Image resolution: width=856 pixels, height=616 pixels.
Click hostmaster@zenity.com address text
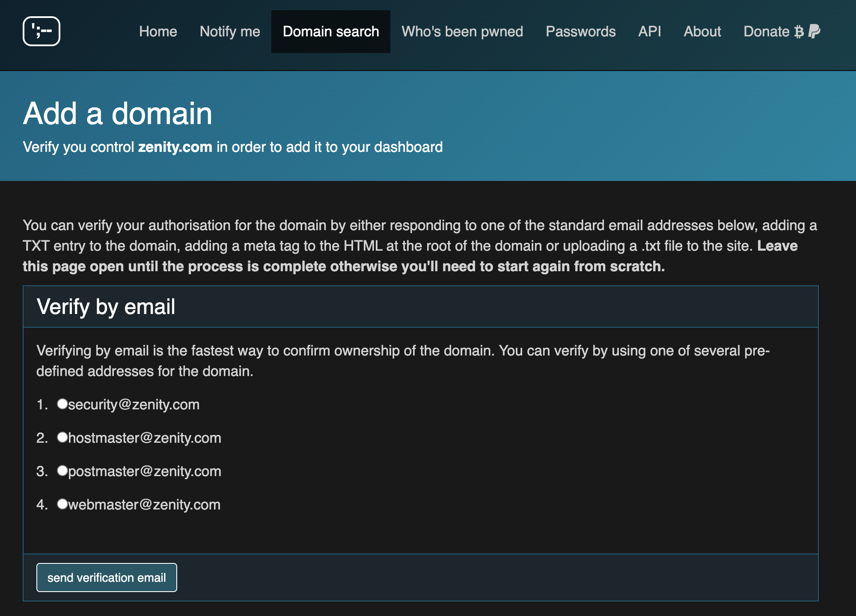pos(145,438)
